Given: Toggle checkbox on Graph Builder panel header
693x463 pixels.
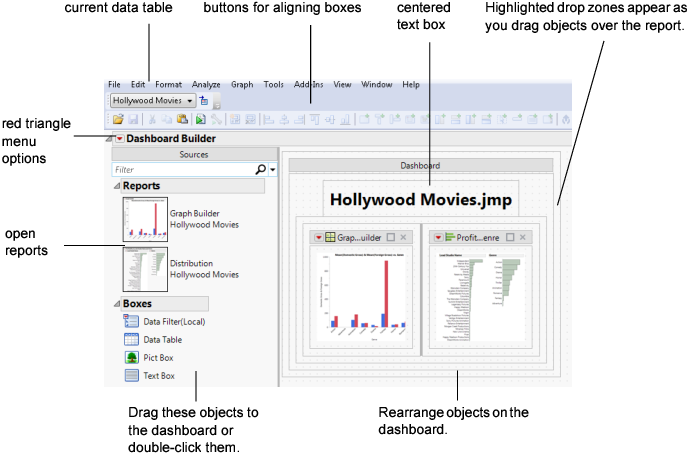Looking at the screenshot, I should 389,237.
